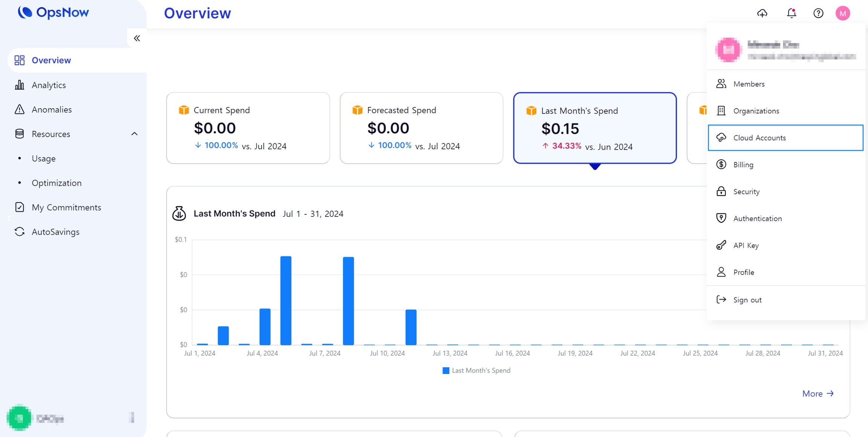Screen dimensions: 868x437
Task: Choose Billing from the user menu
Action: click(743, 165)
